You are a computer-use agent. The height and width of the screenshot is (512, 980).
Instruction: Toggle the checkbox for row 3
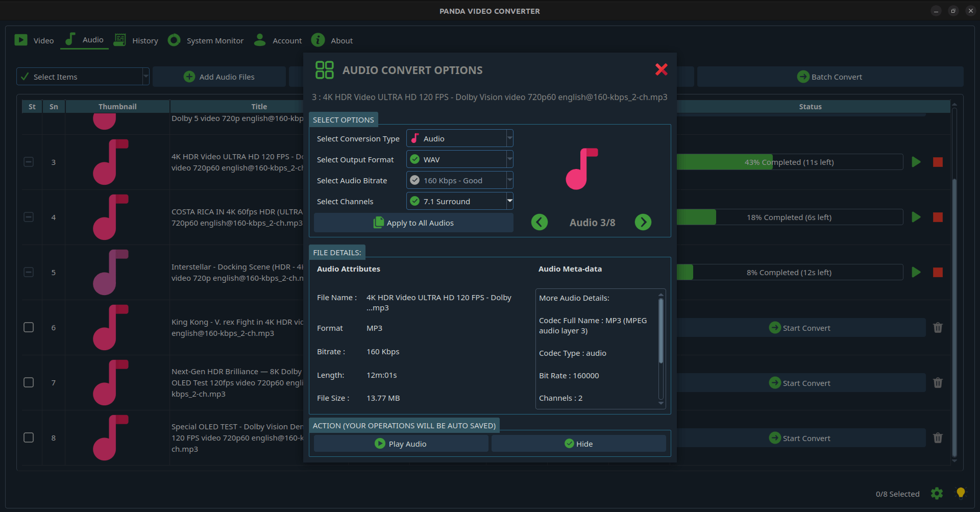[x=29, y=162]
